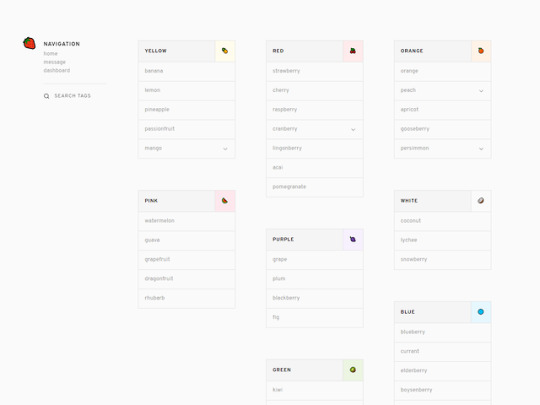The height and width of the screenshot is (405, 540).
Task: Select the strawberry row
Action: click(315, 71)
